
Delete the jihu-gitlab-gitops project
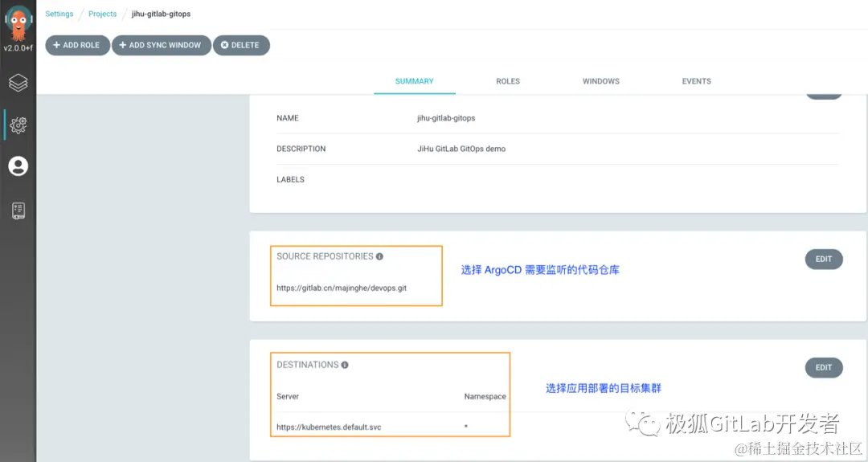[241, 45]
